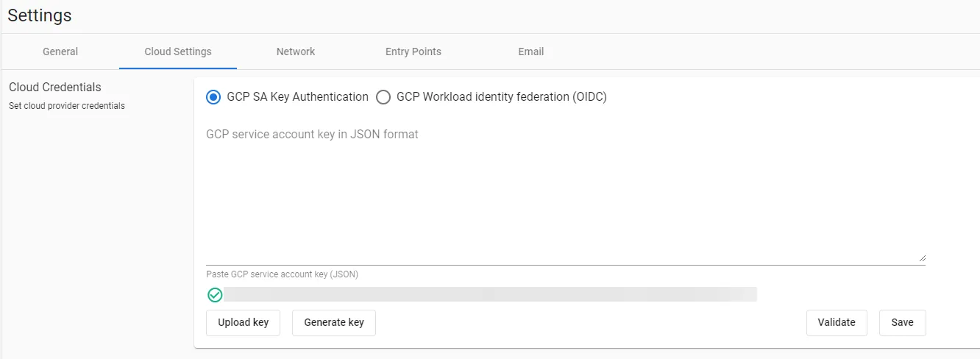The image size is (980, 359).
Task: Open the General settings tab
Action: tap(60, 51)
